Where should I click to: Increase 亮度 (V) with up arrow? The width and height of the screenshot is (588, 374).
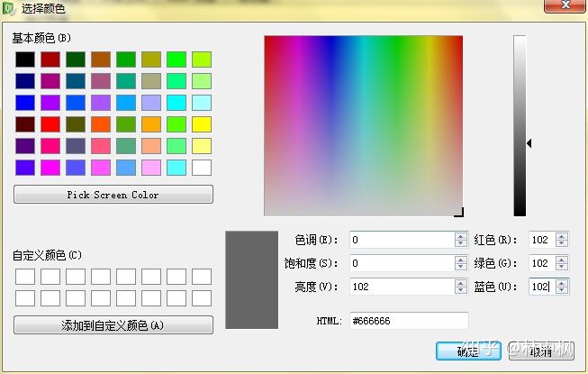(461, 283)
